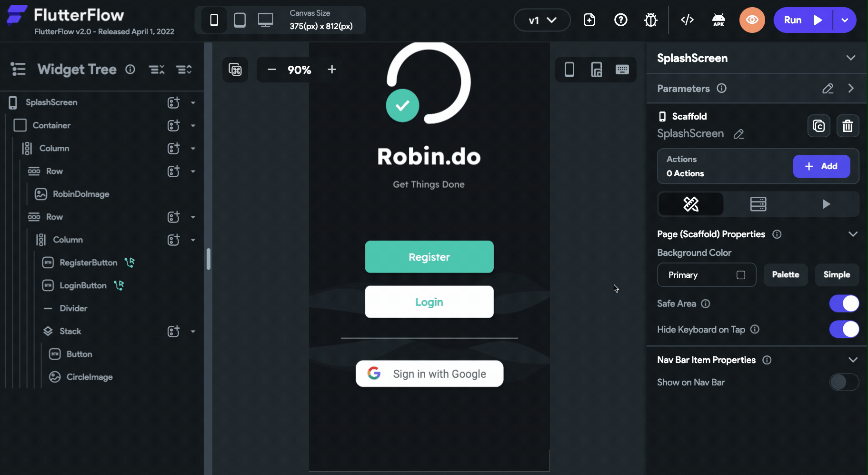
Task: Expand the Stack widget's dropdown arrow
Action: [193, 331]
